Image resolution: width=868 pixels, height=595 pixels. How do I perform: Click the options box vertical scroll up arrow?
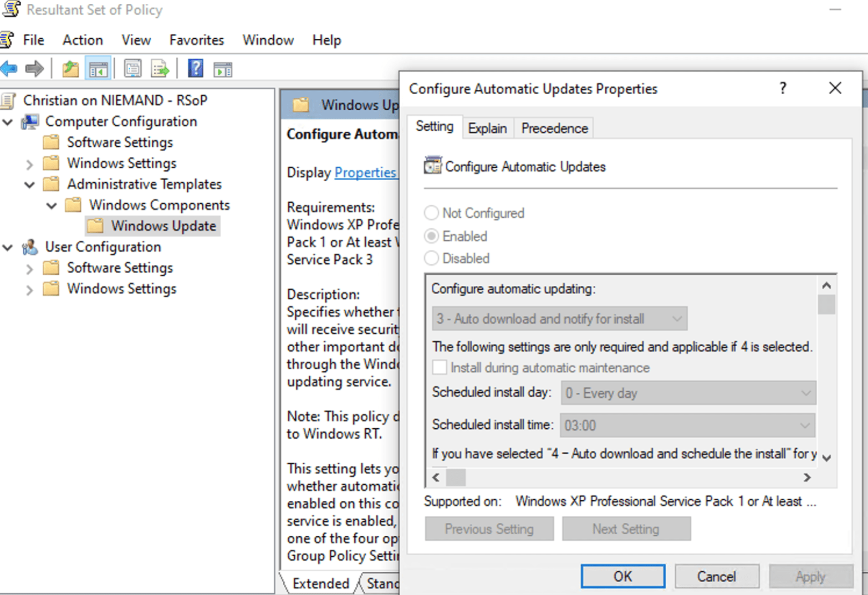tap(826, 285)
